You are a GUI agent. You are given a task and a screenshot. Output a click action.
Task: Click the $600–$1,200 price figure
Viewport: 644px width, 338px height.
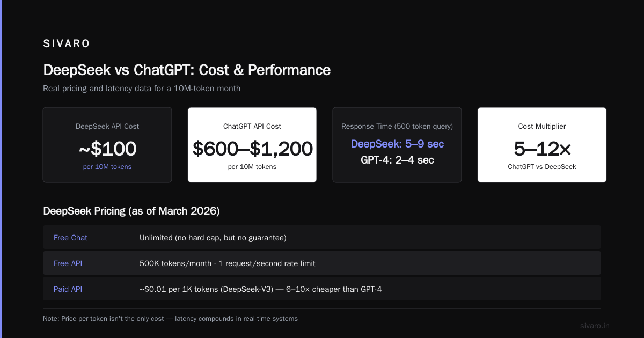[252, 149]
